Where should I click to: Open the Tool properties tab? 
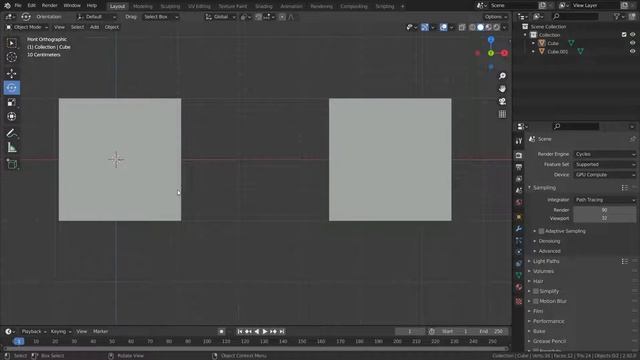point(519,141)
